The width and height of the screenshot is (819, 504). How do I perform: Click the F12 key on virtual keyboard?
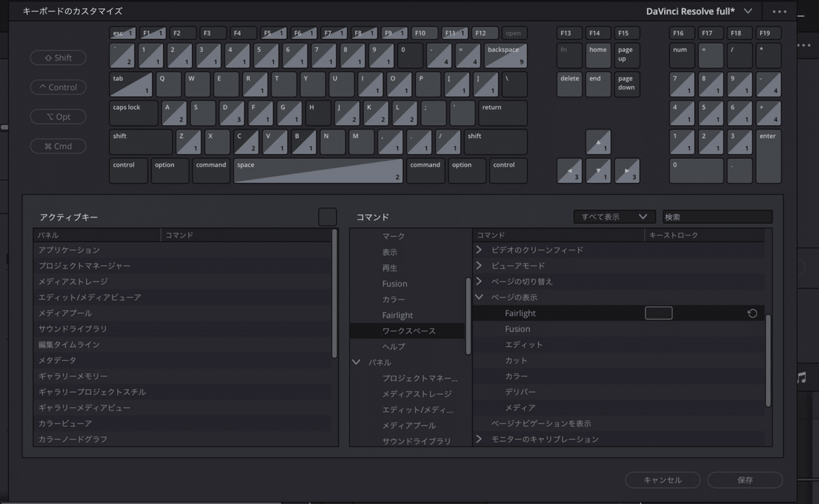tap(485, 33)
